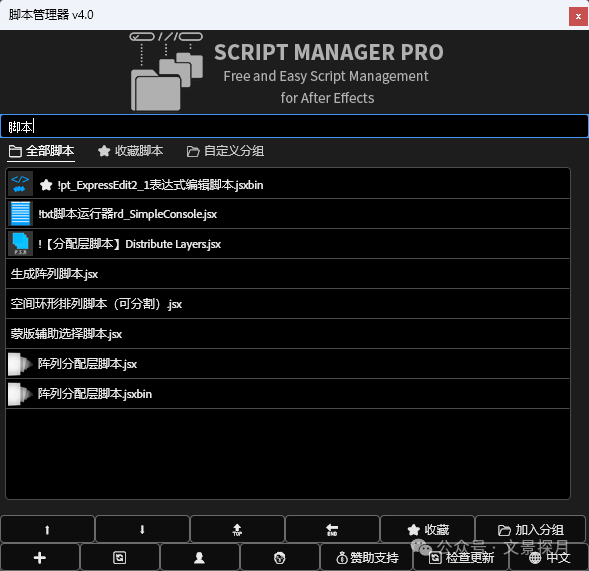Open 赞助支持 sponsor support
589x571 pixels.
coord(367,557)
